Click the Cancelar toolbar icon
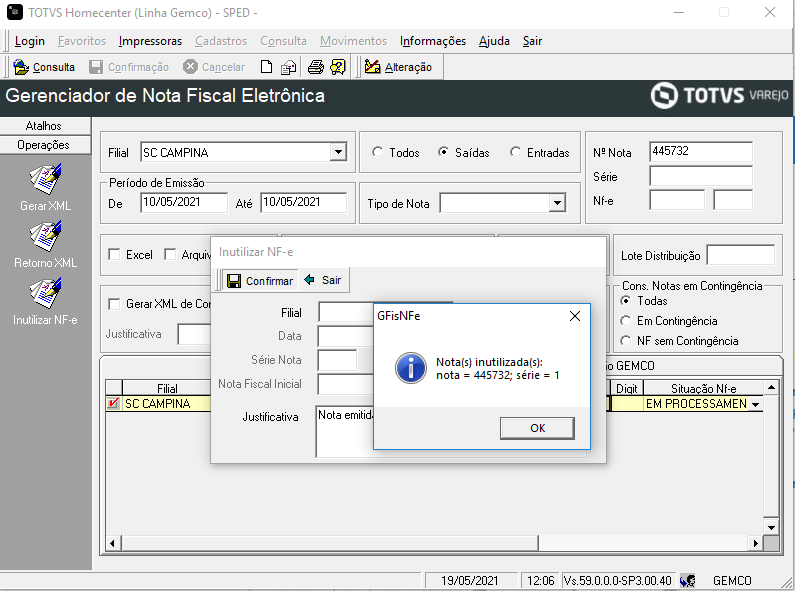Image resolution: width=795 pixels, height=591 pixels. [x=190, y=66]
